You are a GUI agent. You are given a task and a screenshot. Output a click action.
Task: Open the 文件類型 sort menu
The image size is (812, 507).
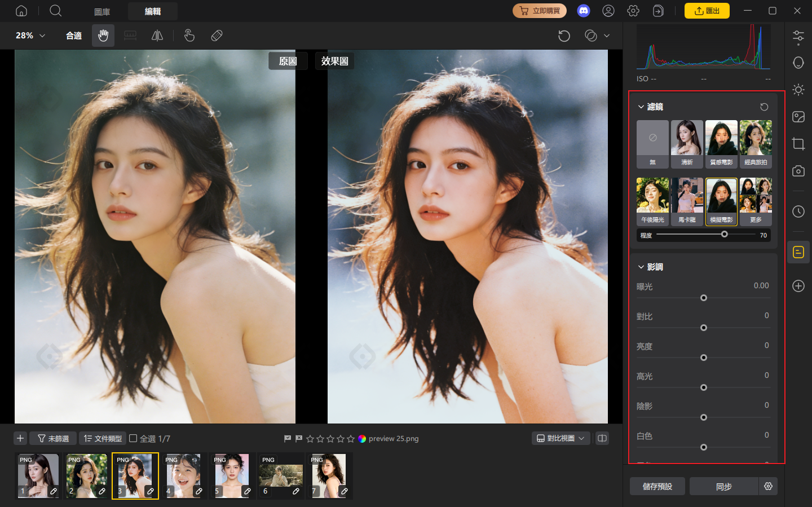[x=103, y=438]
